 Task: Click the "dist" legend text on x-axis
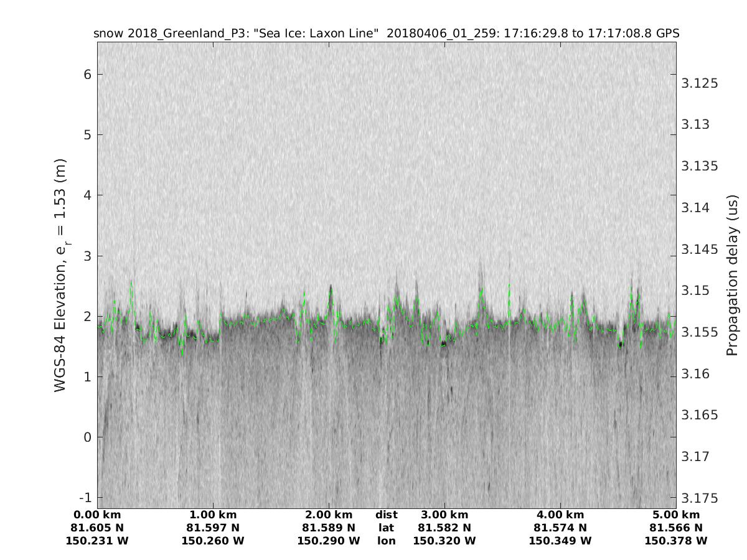click(386, 515)
